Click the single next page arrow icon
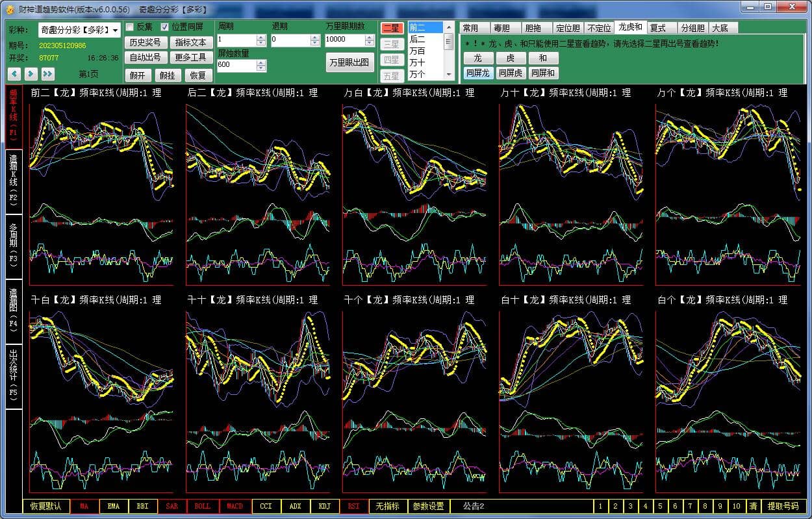Image resolution: width=812 pixels, height=519 pixels. [x=31, y=74]
